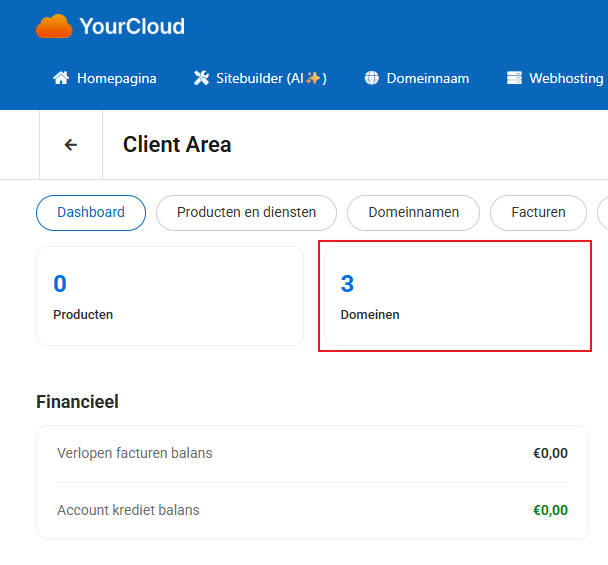The width and height of the screenshot is (608, 565).
Task: Click the server icon beside Webhosting
Action: [x=514, y=78]
